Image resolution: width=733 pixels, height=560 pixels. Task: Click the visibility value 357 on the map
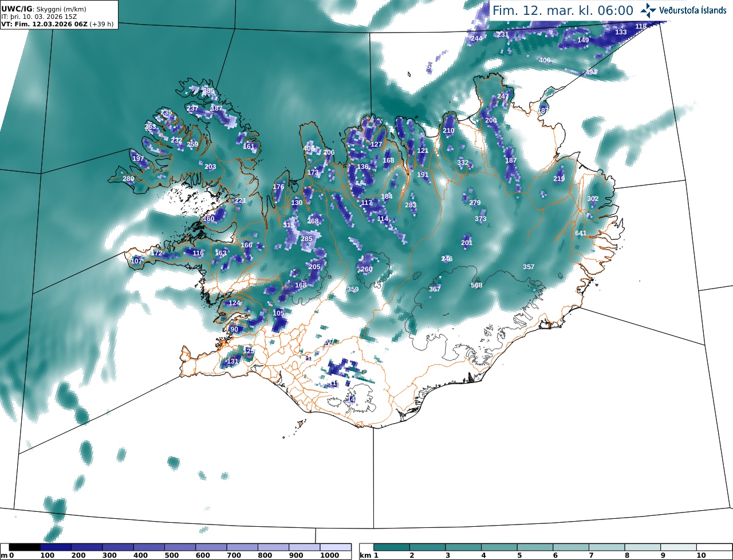point(529,267)
